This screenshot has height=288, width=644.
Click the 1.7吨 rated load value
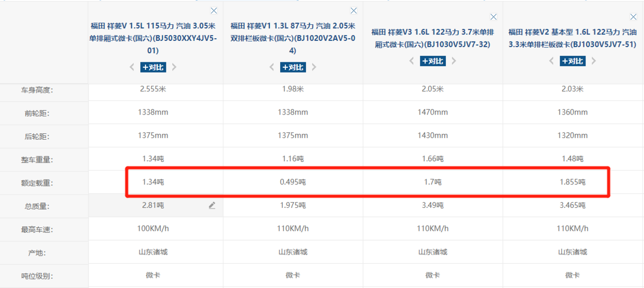[433, 182]
